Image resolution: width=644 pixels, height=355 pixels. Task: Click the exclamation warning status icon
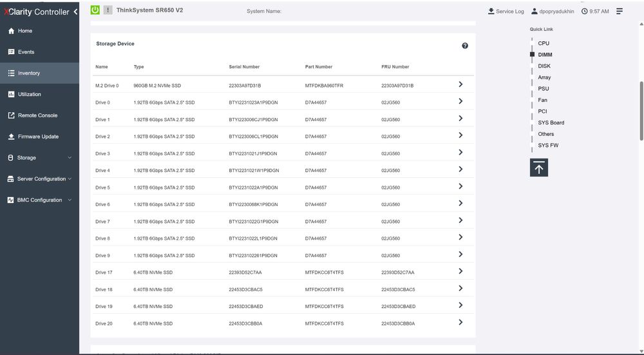pyautogui.click(x=108, y=10)
